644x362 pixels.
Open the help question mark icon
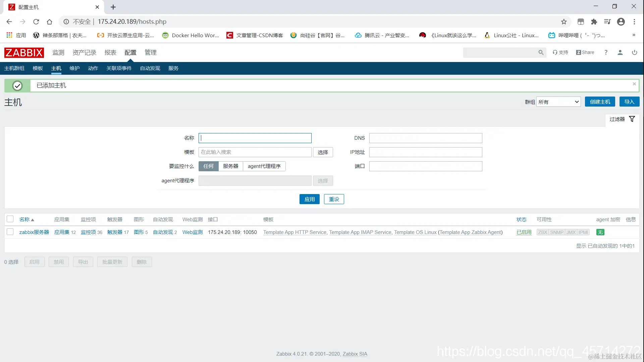click(x=606, y=53)
